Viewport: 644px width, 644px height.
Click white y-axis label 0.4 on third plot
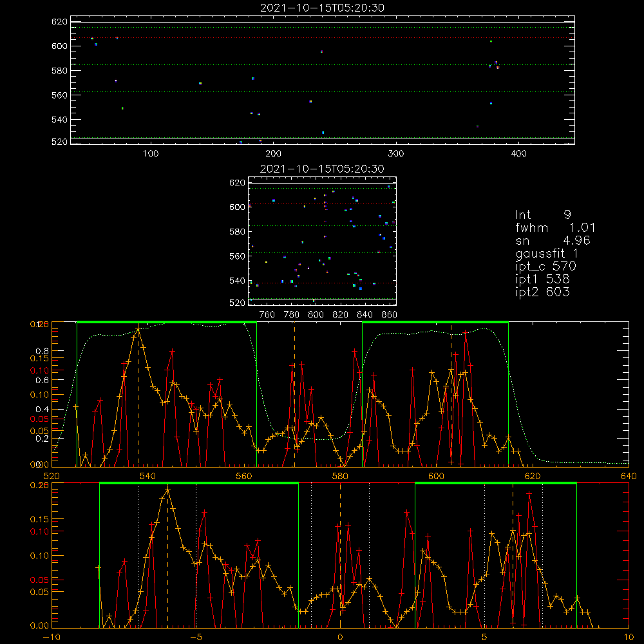(43, 410)
